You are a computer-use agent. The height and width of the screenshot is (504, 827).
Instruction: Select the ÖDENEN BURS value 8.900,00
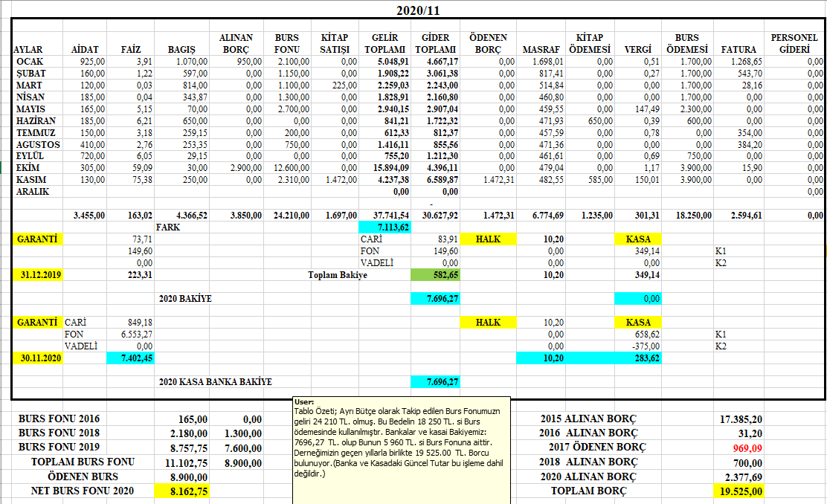tap(189, 477)
